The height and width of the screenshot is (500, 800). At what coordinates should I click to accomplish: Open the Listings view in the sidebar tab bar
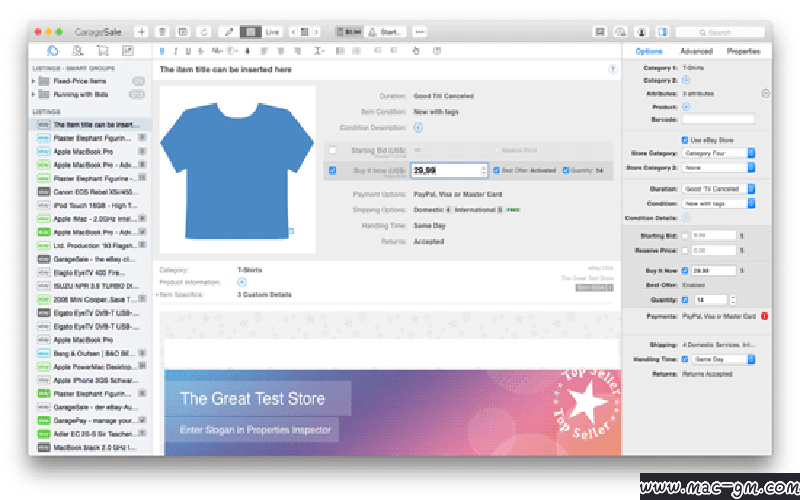(x=53, y=51)
